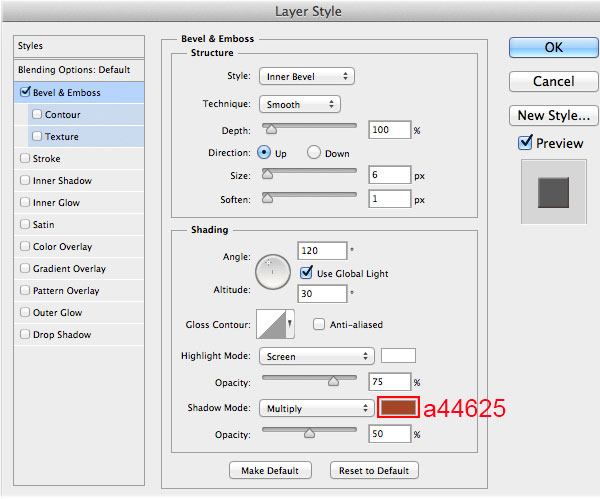
Task: Click the Size value field
Action: click(x=390, y=175)
